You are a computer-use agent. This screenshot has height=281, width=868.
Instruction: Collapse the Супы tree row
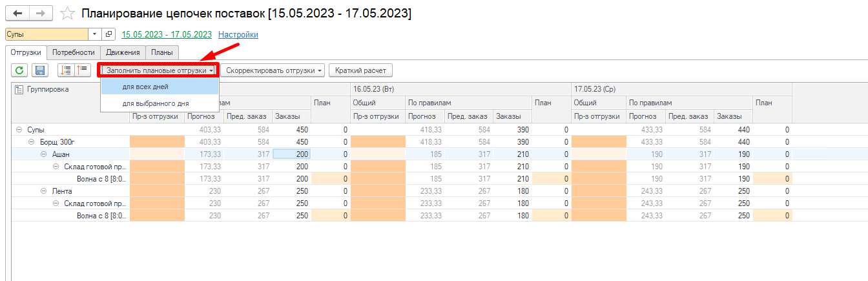pyautogui.click(x=20, y=130)
